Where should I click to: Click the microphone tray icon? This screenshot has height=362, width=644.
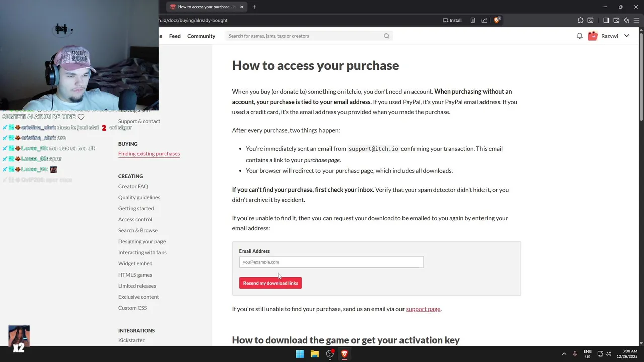tap(575, 354)
